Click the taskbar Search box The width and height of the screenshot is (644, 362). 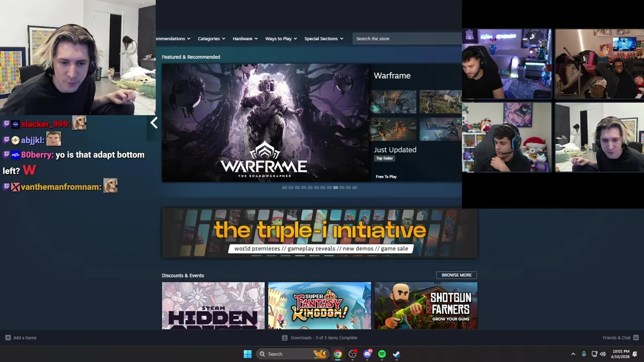292,354
